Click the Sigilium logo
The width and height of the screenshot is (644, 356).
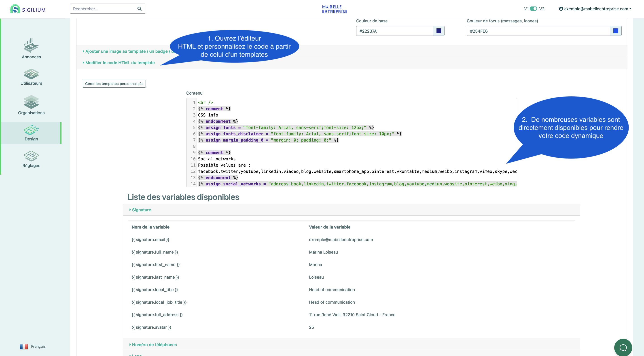click(x=28, y=9)
